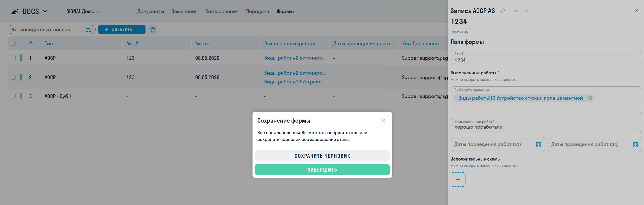The image size is (644, 205).
Task: Click the Выполненные работы column header
Action: [x=290, y=43]
